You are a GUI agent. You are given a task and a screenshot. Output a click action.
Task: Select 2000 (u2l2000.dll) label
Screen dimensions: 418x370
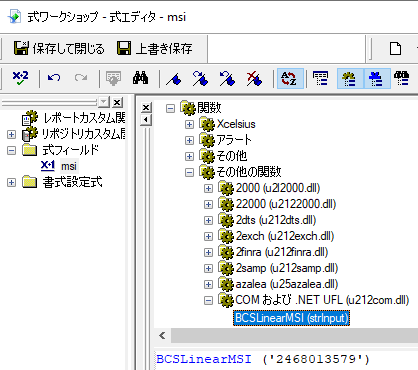coord(278,188)
